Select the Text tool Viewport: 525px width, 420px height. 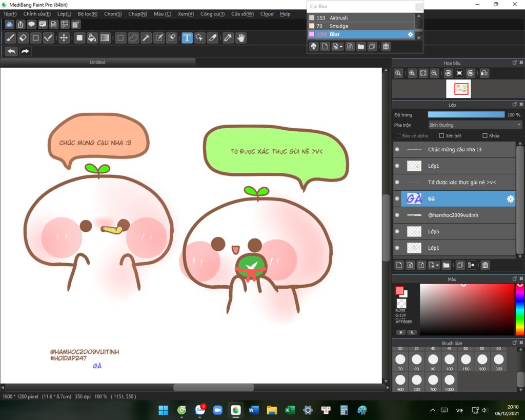[187, 38]
